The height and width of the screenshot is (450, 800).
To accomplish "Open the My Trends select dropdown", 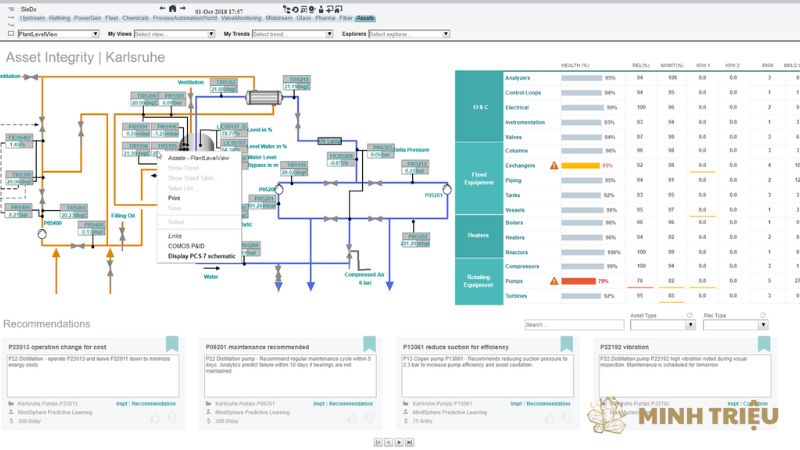I will [297, 34].
